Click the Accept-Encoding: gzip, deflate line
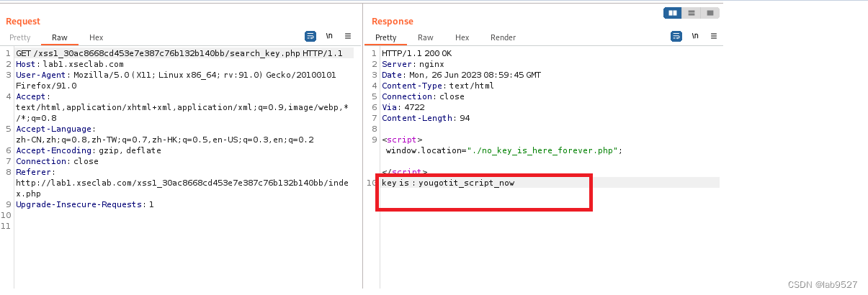Image resolution: width=868 pixels, height=295 pixels. click(89, 150)
